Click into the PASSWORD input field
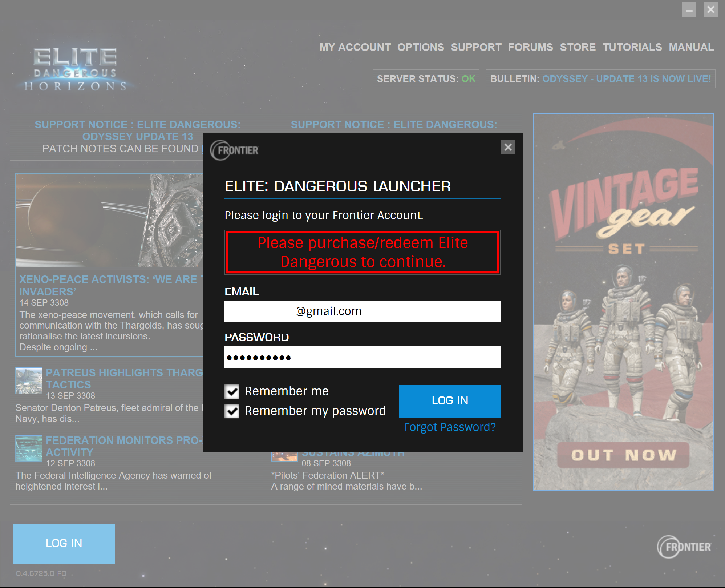This screenshot has width=725, height=588. (x=362, y=357)
